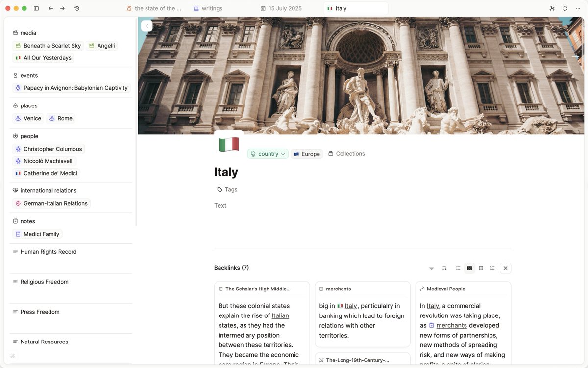Click the Italy page title
Image resolution: width=588 pixels, height=368 pixels.
tap(226, 172)
